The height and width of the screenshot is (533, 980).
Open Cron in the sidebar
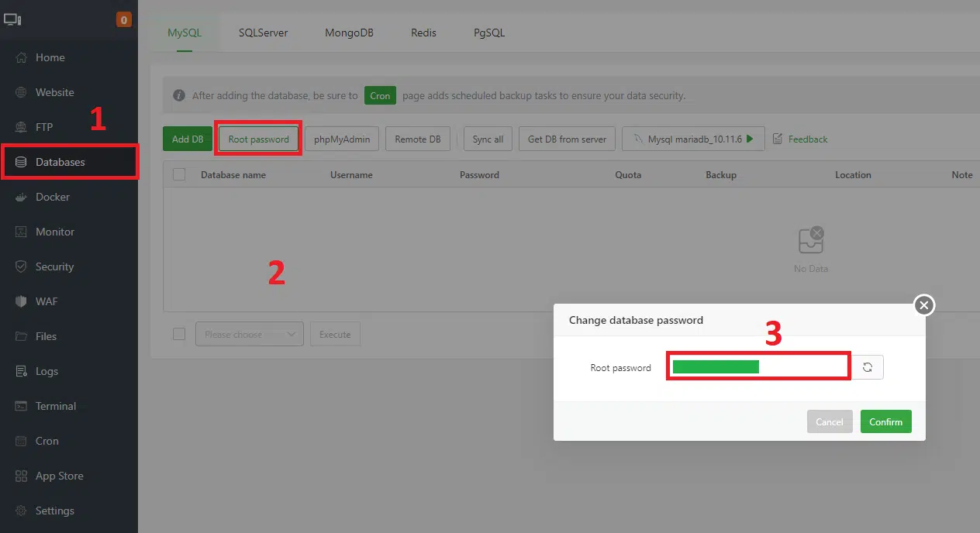pos(69,441)
